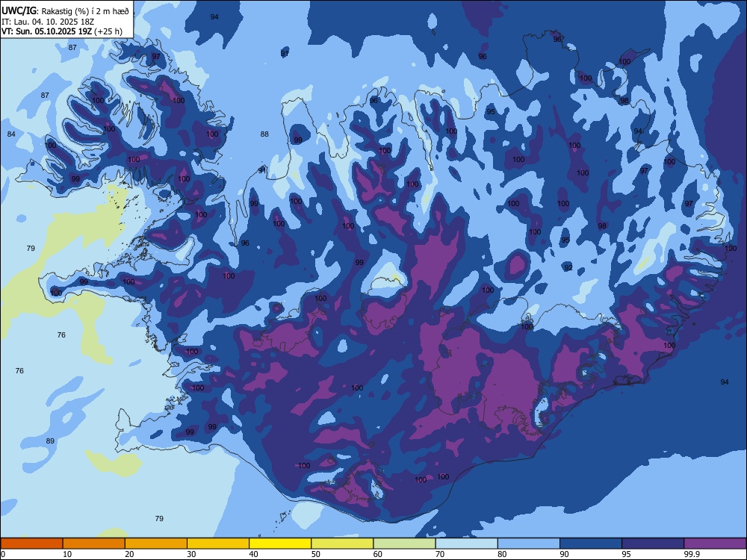The image size is (747, 560).
Task: Click the bright yellow 40–50 legend swatch
Action: 280,544
